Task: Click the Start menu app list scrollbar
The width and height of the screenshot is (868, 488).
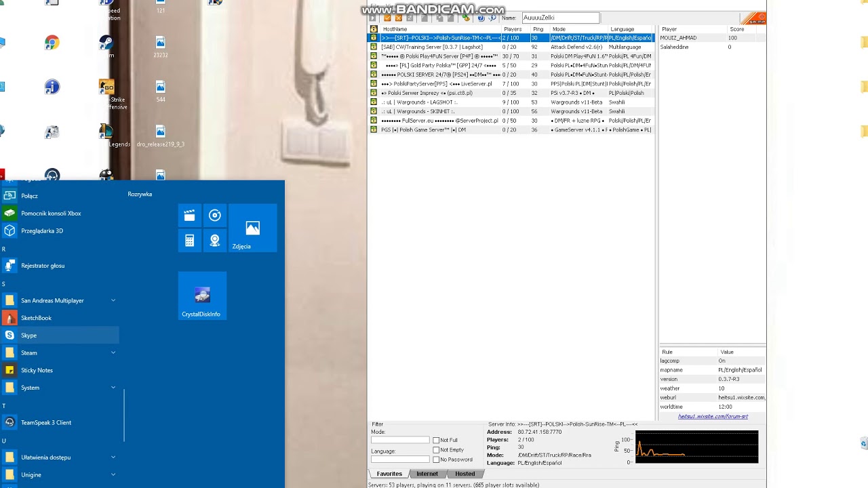Action: pos(124,415)
